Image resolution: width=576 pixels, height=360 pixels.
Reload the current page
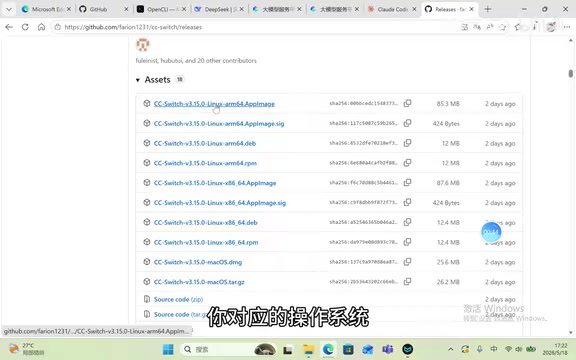point(25,27)
